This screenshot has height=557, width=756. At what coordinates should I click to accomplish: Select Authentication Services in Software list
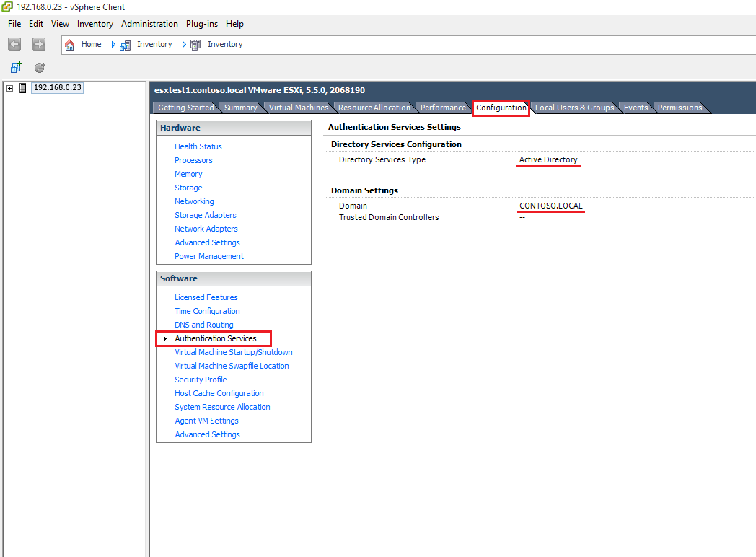point(215,338)
